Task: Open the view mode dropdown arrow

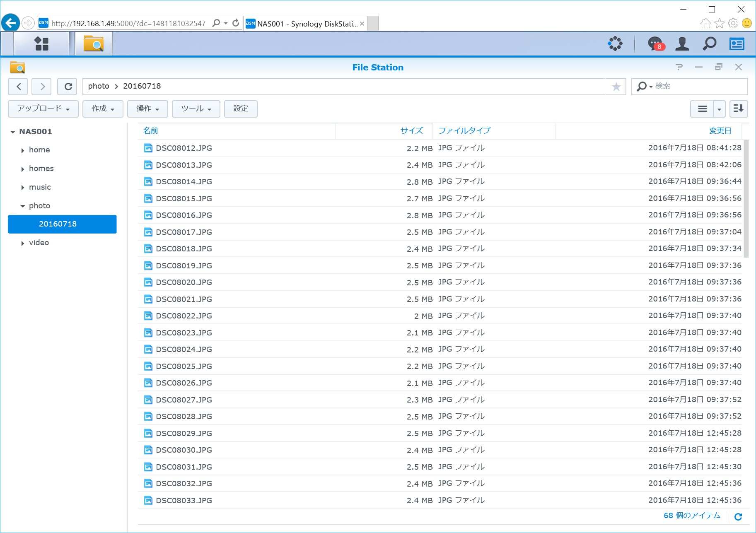Action: [720, 109]
